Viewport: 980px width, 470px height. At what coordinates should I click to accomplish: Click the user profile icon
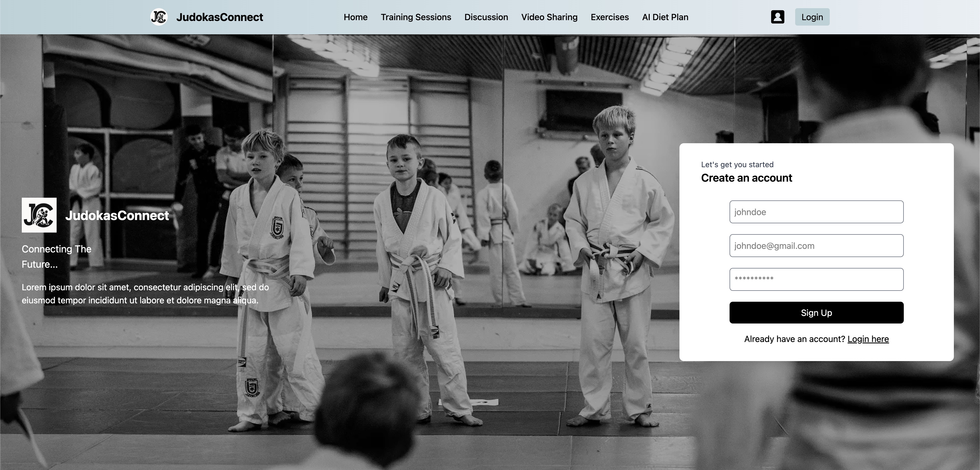coord(777,17)
